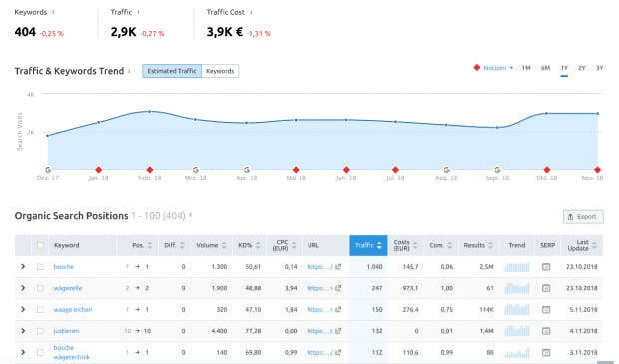Click the Google update icon at Aug. 18

pyautogui.click(x=446, y=170)
